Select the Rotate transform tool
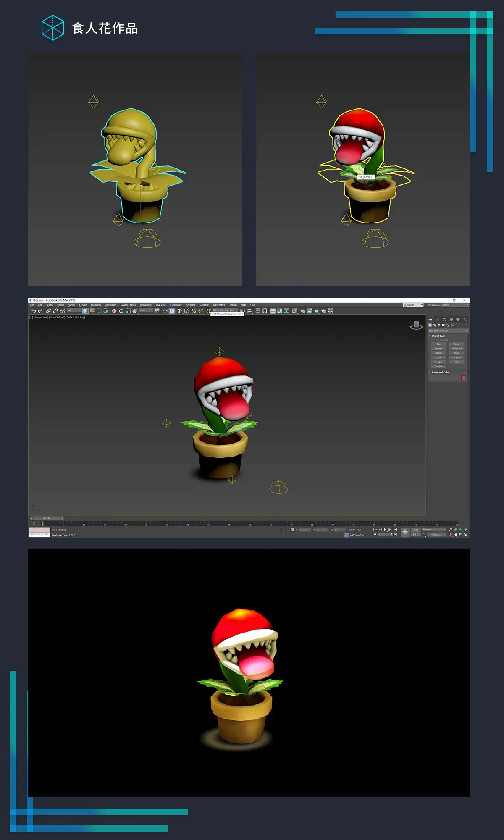 tap(121, 311)
